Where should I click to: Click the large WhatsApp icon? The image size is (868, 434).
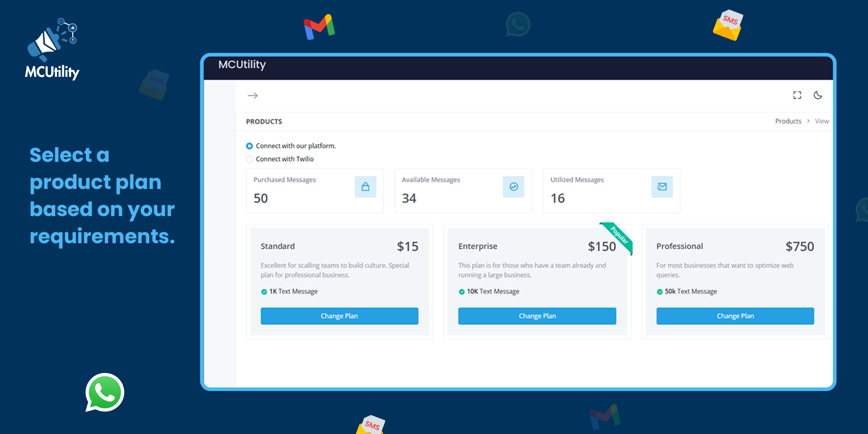tap(105, 392)
